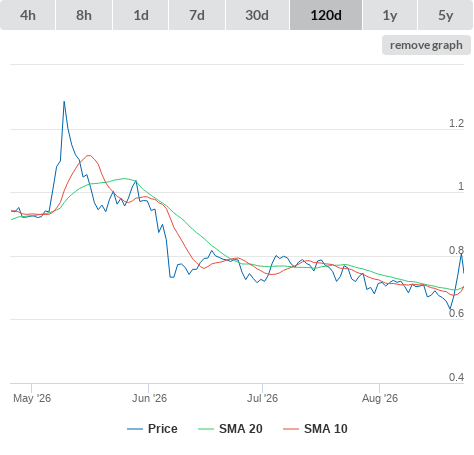Switch to the 8h time range
This screenshot has width=474, height=455.
[84, 15]
